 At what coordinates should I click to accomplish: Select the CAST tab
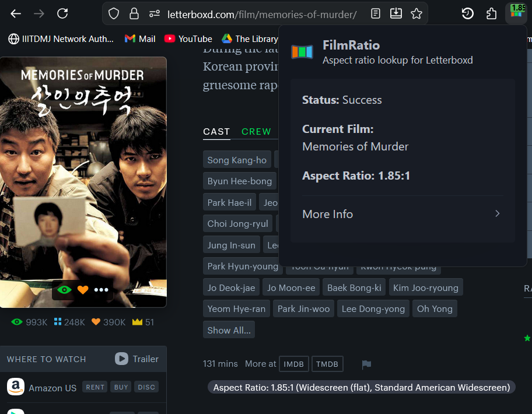pyautogui.click(x=216, y=131)
